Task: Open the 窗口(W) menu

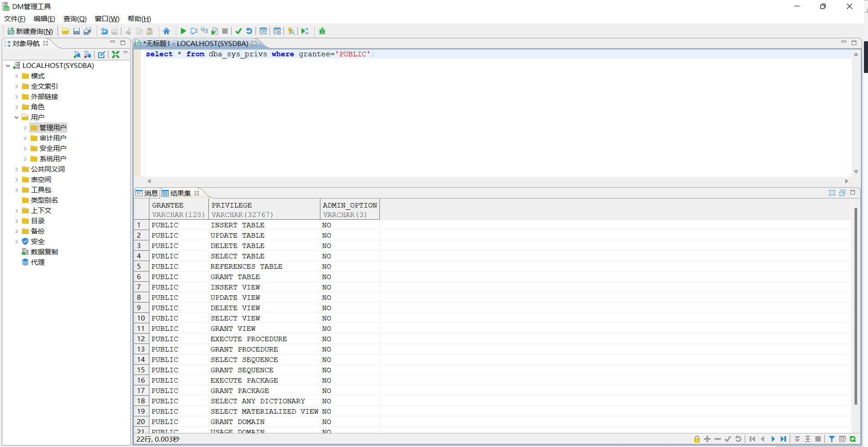Action: [x=107, y=19]
